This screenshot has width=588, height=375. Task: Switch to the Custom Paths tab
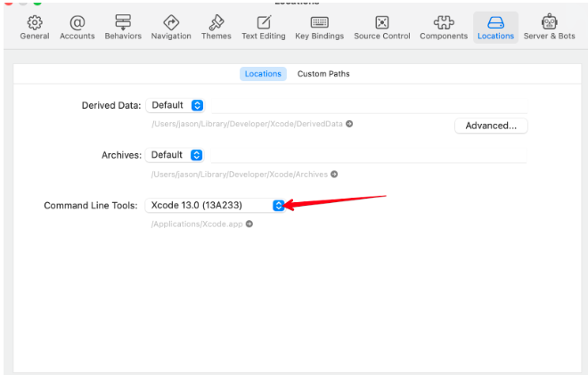click(323, 74)
